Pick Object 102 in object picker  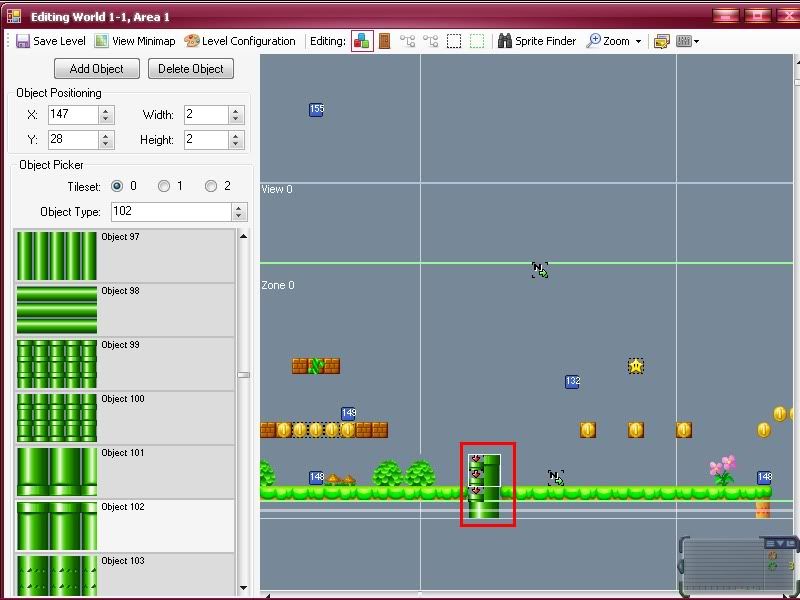click(x=125, y=527)
